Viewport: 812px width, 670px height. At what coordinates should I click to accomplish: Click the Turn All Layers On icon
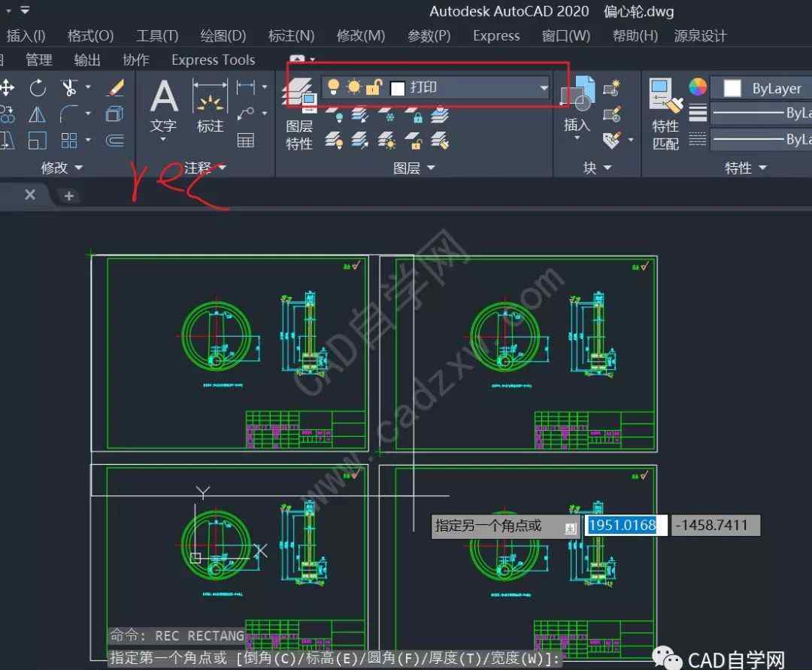[x=334, y=141]
